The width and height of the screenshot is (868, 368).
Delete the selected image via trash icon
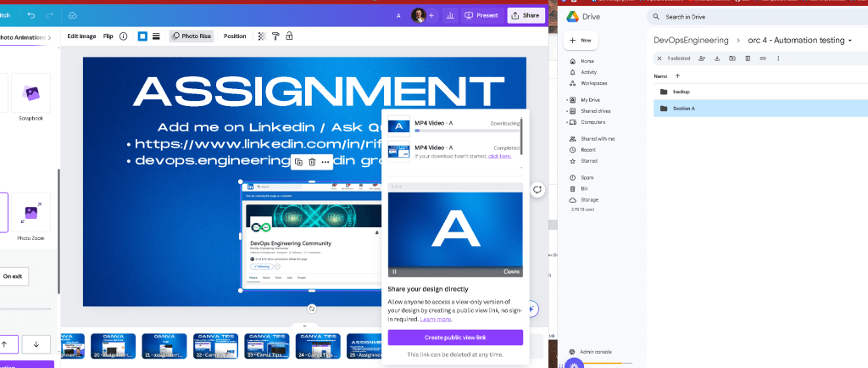[x=312, y=162]
